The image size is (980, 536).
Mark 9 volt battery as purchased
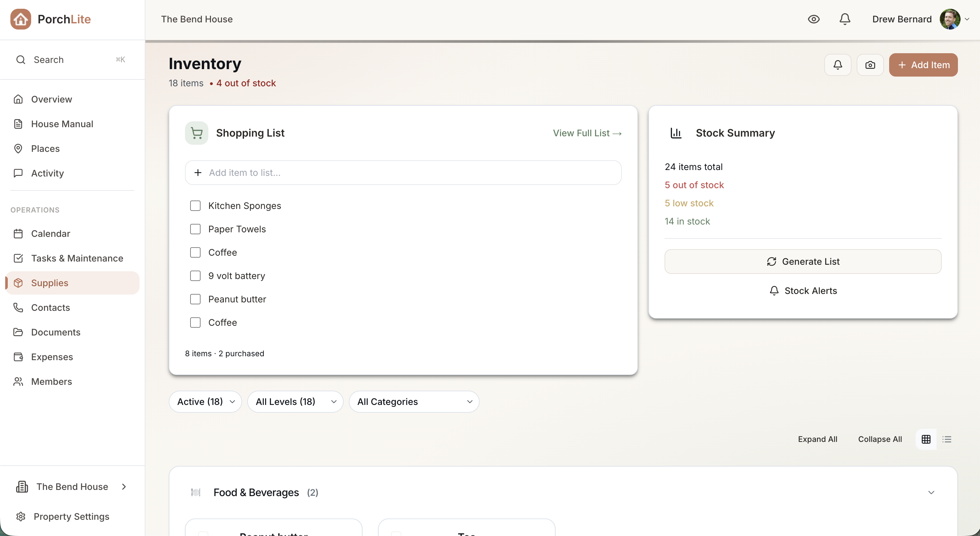click(x=195, y=276)
